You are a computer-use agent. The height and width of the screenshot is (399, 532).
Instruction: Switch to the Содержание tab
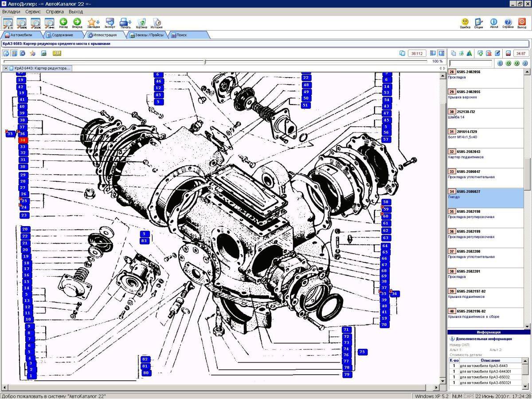pyautogui.click(x=63, y=35)
